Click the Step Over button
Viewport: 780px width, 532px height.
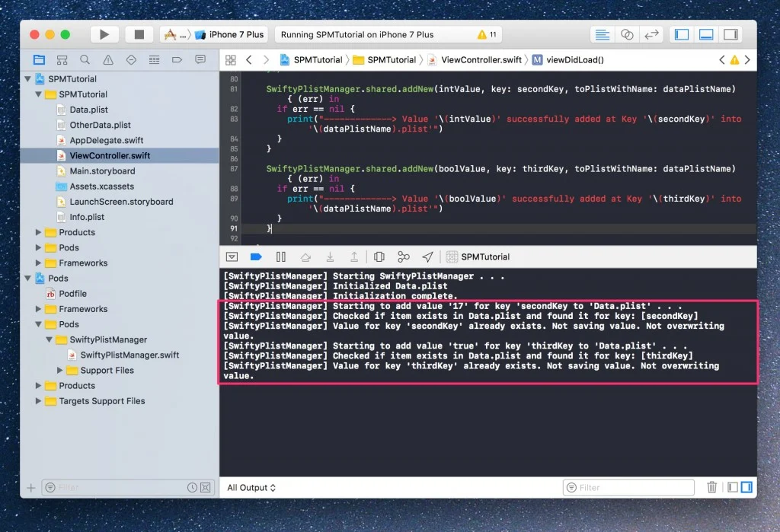tap(305, 257)
